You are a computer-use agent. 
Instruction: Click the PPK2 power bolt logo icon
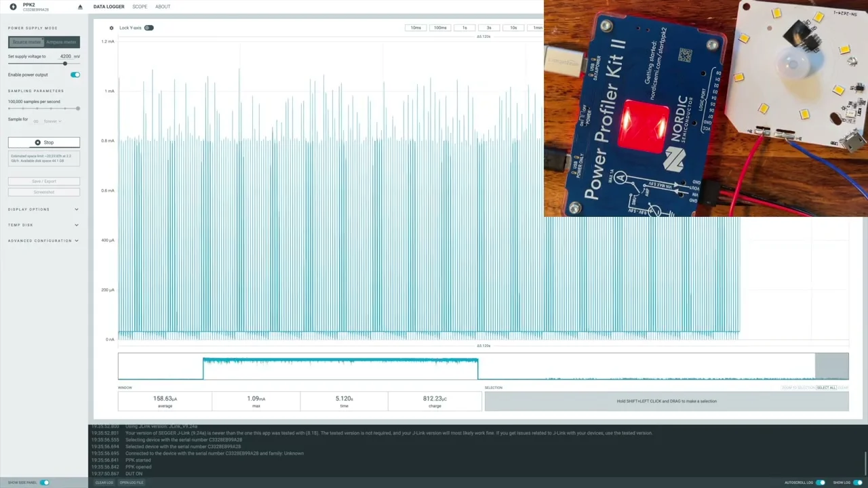point(13,7)
